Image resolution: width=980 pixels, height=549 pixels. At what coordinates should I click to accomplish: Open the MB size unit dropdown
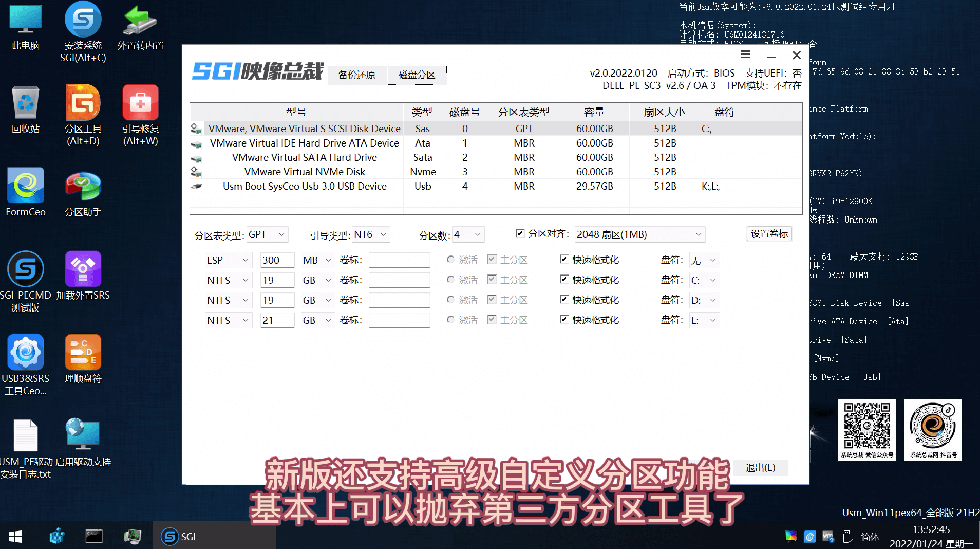pyautogui.click(x=318, y=260)
